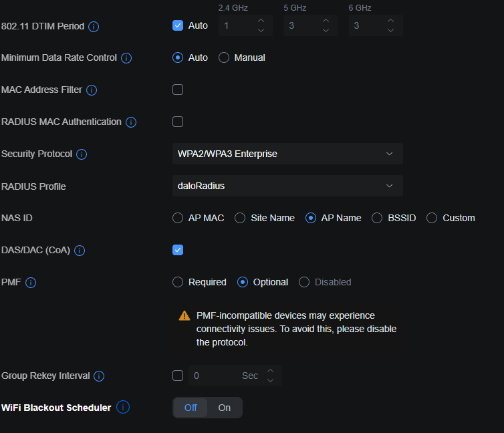The height and width of the screenshot is (433, 504).
Task: Choose BSSID as the NAS ID
Action: tap(377, 218)
